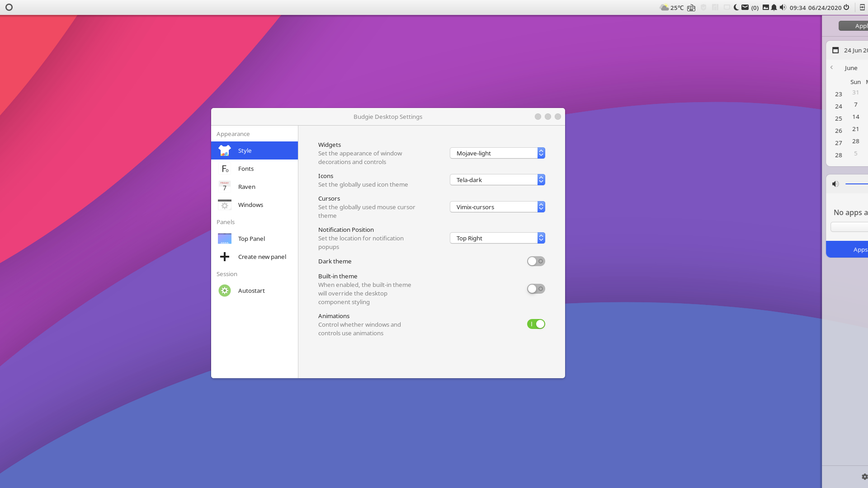Open the Raven settings section
The width and height of the screenshot is (868, 488).
[254, 187]
